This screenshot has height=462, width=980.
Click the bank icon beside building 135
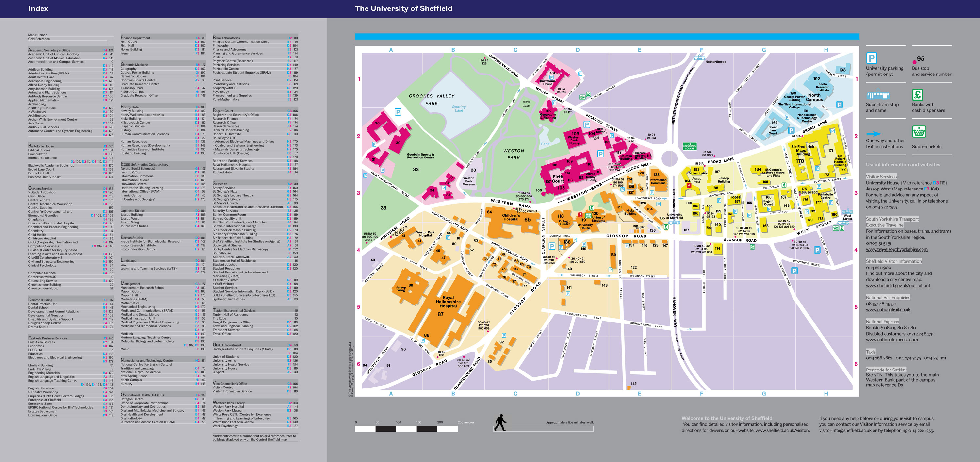pos(666,227)
